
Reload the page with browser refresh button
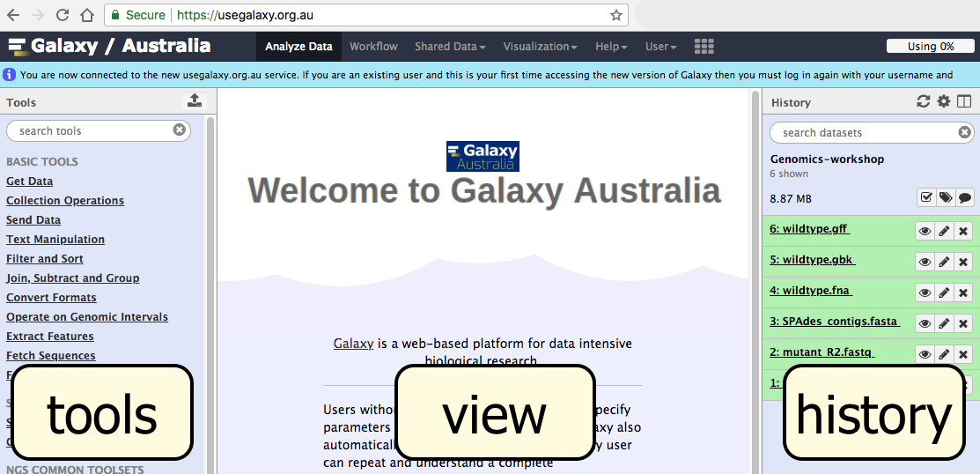click(x=63, y=15)
